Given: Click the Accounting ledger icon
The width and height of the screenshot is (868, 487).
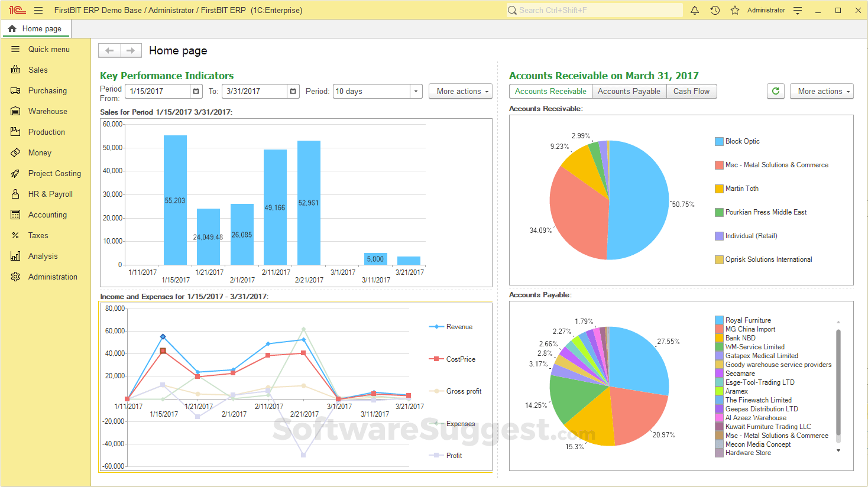Looking at the screenshot, I should pos(15,215).
